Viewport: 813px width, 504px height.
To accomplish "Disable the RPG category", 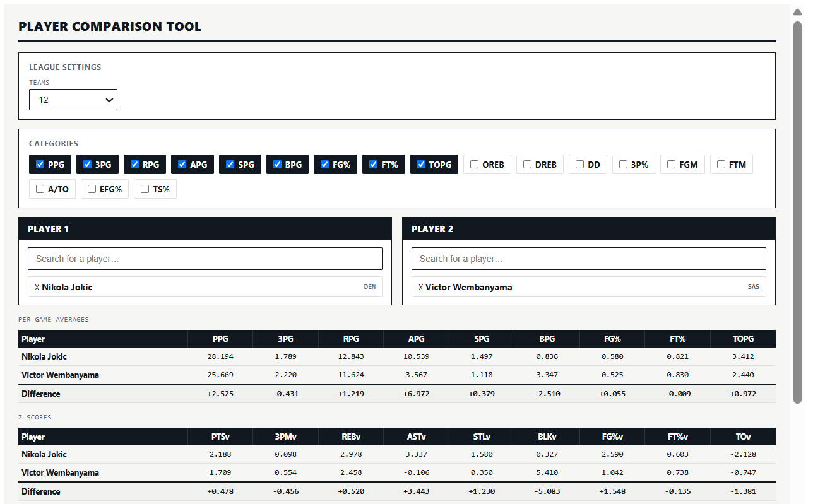I will [135, 165].
